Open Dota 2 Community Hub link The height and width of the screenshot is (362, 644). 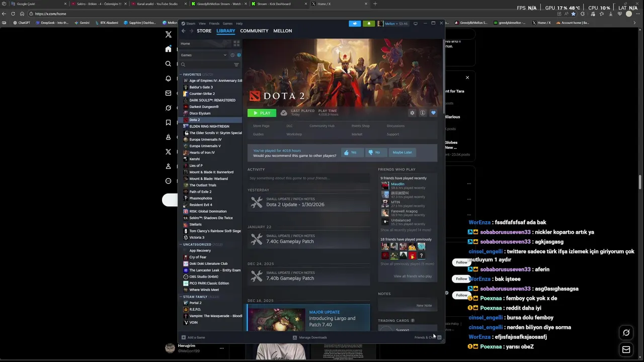[322, 126]
